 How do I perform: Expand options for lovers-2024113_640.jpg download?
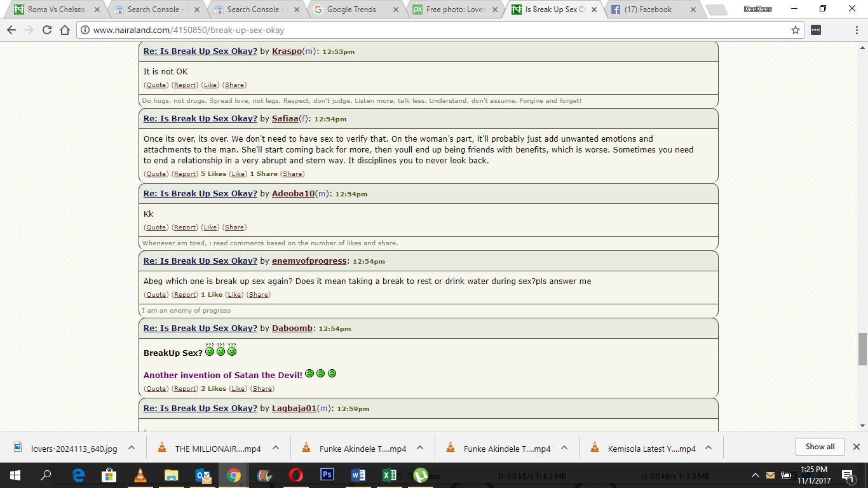pyautogui.click(x=132, y=448)
